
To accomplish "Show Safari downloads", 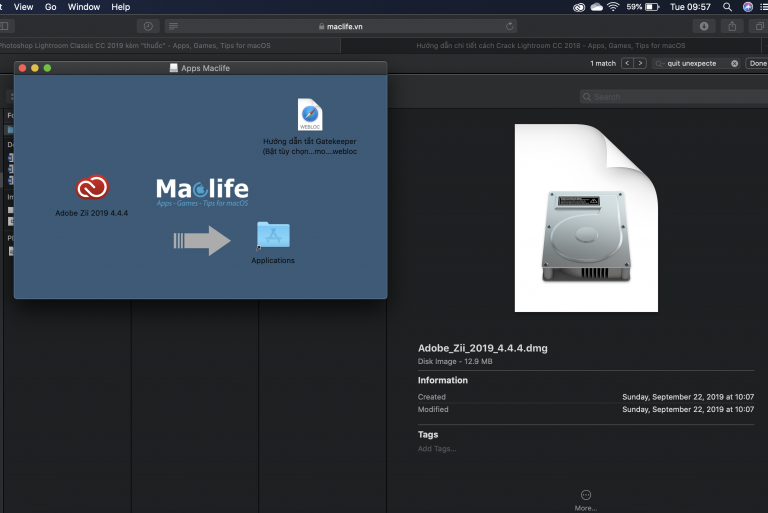I will coord(704,26).
